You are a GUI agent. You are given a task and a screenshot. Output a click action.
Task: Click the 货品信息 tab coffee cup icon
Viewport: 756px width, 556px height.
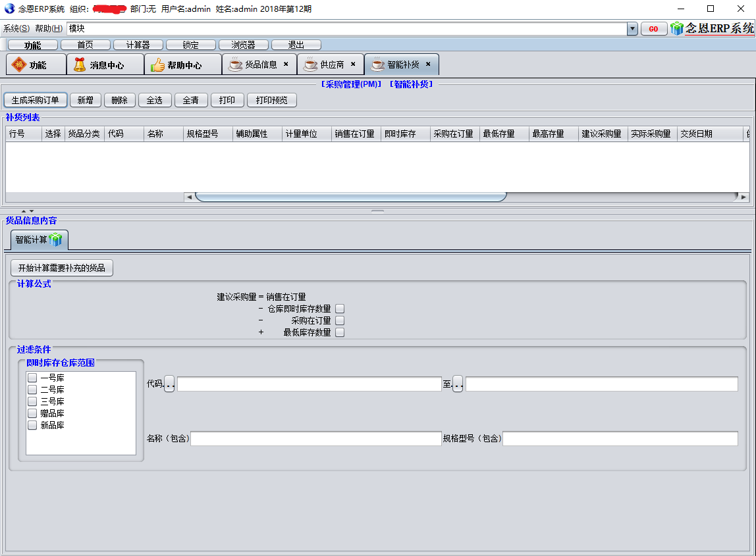click(x=235, y=64)
